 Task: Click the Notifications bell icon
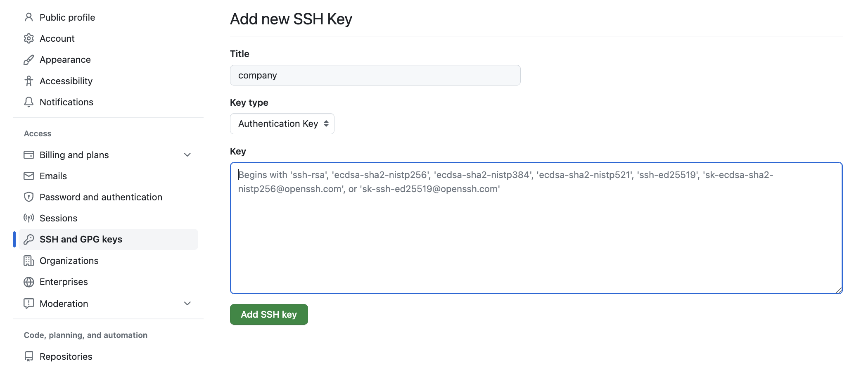[28, 102]
